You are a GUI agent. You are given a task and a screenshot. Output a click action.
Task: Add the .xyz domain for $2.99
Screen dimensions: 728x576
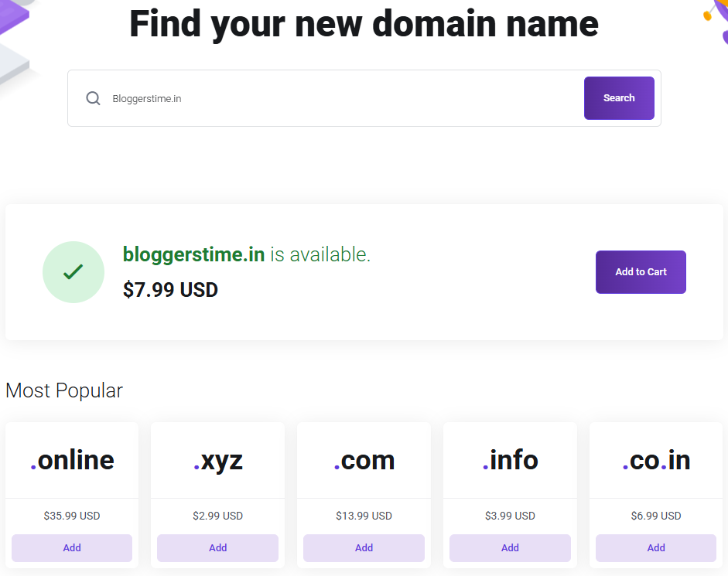(x=217, y=547)
